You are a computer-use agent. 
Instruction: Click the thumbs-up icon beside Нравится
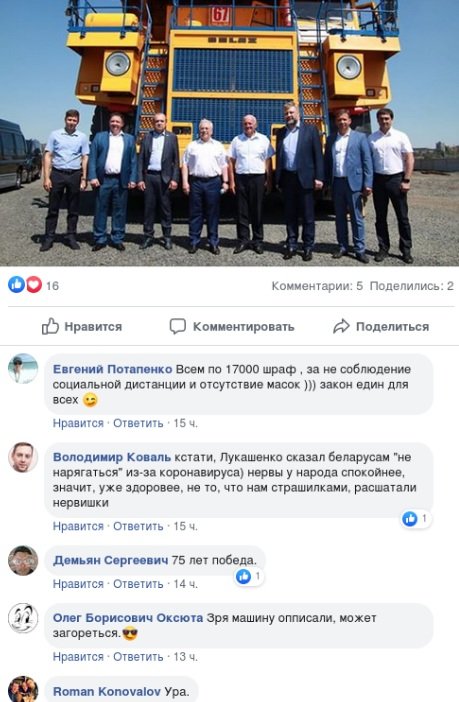point(50,326)
